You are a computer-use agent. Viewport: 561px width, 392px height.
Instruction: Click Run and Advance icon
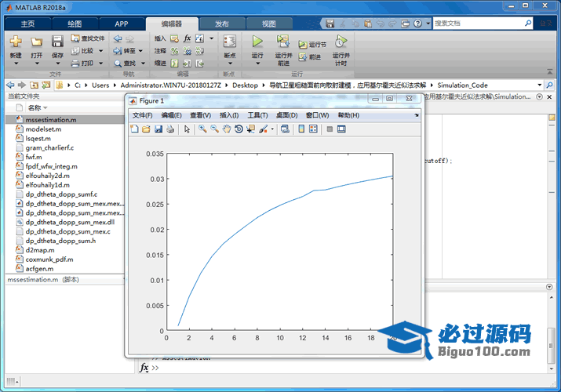tap(283, 41)
